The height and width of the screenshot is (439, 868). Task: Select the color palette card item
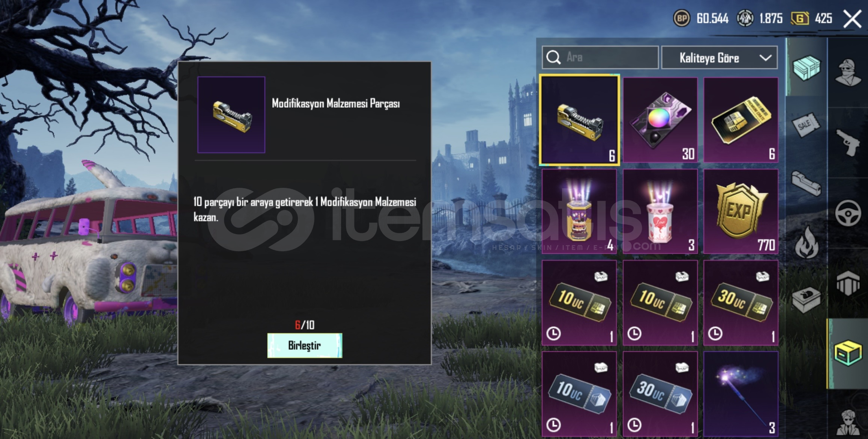tap(660, 120)
